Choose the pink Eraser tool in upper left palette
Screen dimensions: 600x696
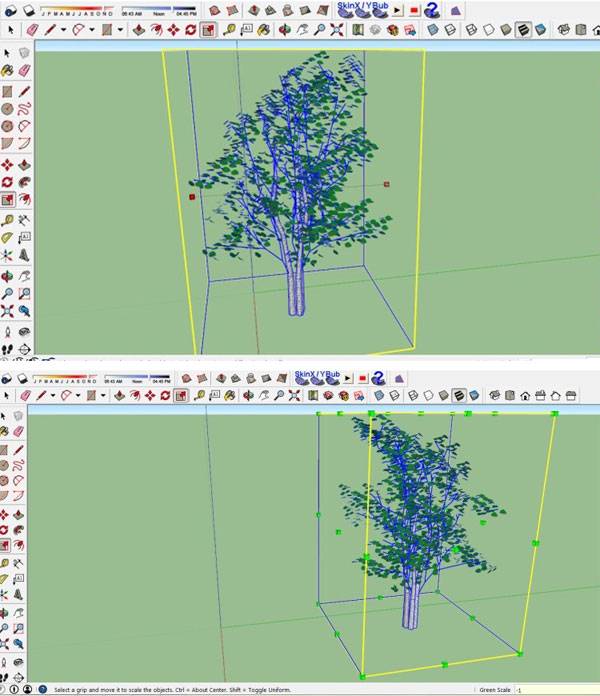[24, 72]
